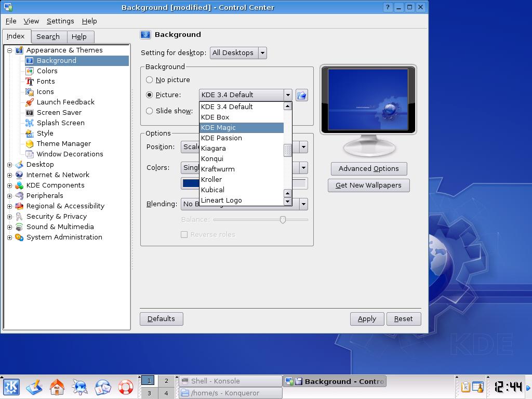
Task: Click the Theme Manager icon
Action: 30,144
